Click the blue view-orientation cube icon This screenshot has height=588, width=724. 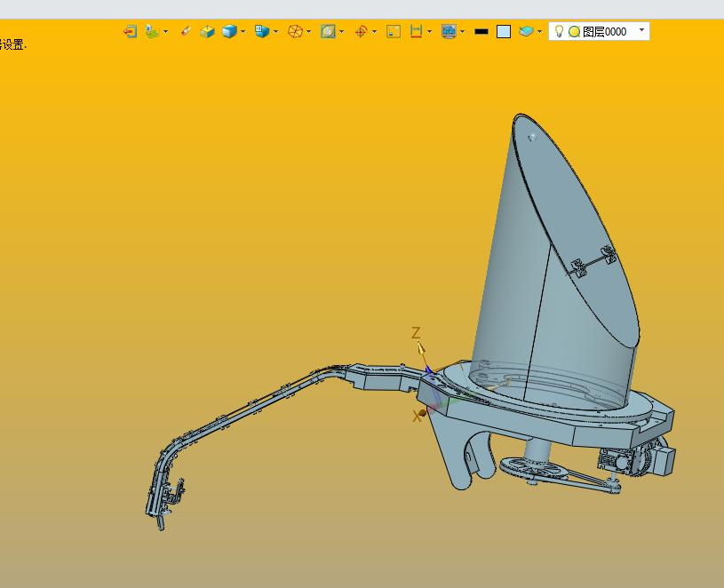pyautogui.click(x=262, y=31)
